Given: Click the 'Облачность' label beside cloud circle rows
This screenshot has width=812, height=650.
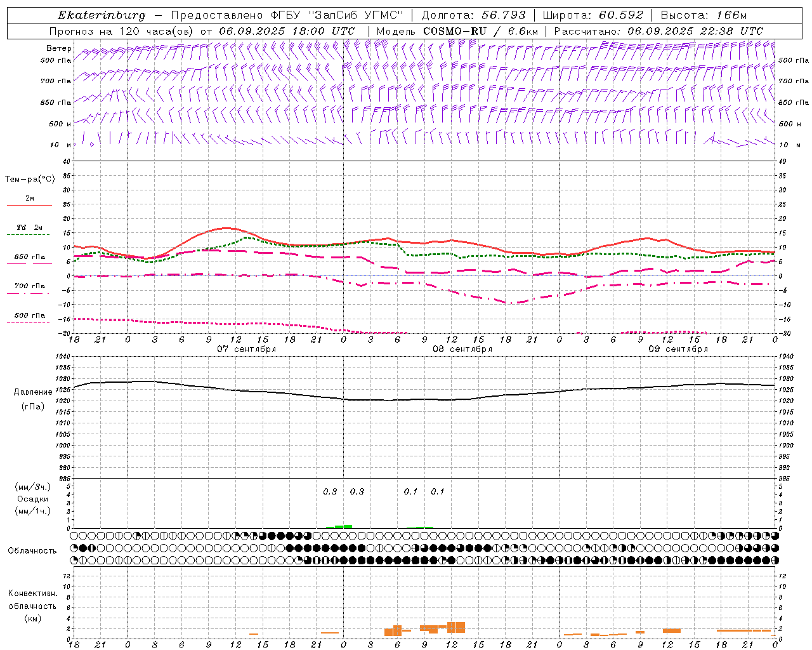Looking at the screenshot, I should coord(32,551).
